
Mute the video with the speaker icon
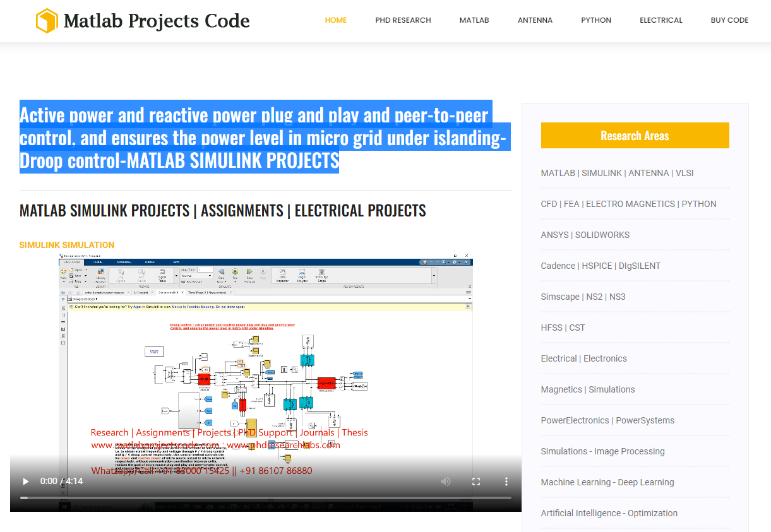tap(446, 482)
